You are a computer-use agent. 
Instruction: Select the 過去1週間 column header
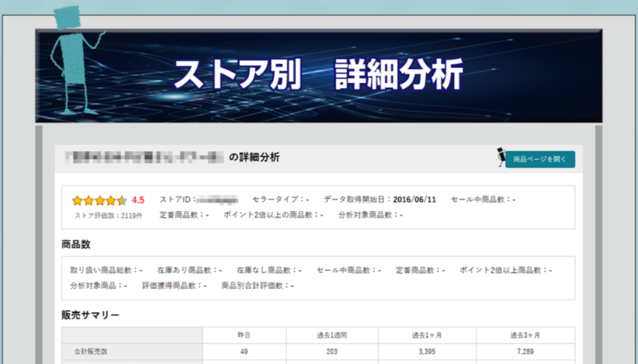331,335
